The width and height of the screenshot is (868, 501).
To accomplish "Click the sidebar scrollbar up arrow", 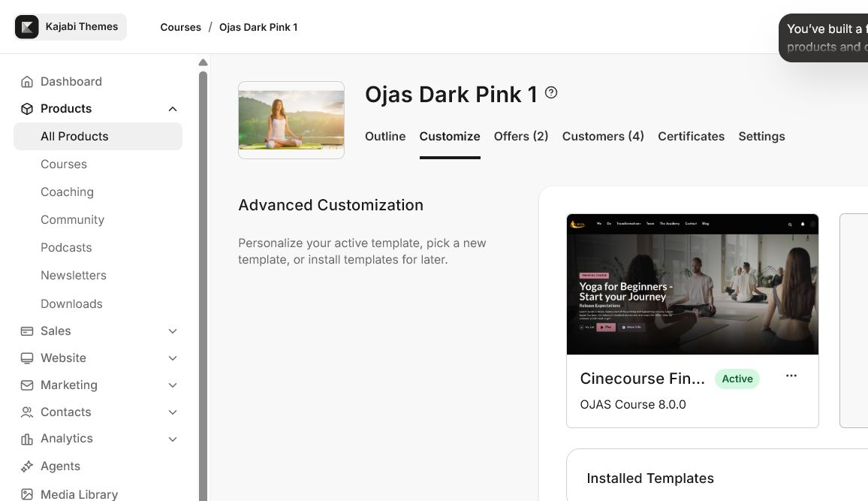I will [x=203, y=62].
